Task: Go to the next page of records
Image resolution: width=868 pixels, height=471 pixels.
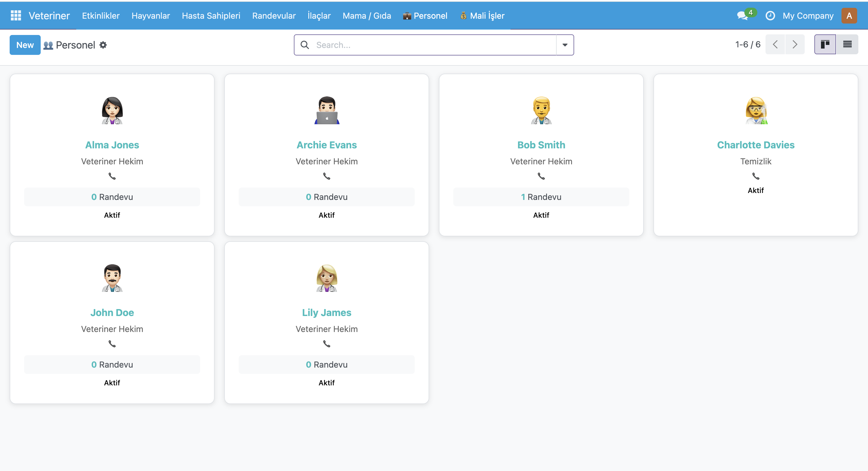Action: (x=794, y=44)
